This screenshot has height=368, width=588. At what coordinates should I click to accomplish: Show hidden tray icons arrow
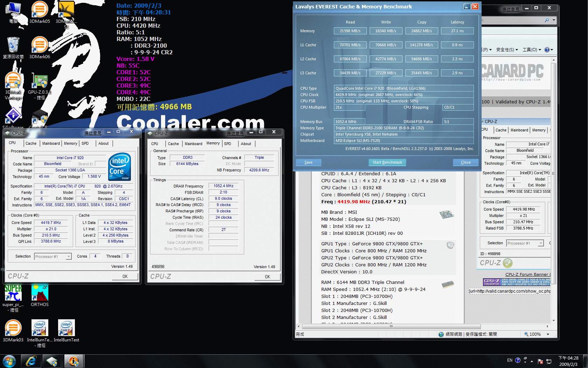pos(532,361)
